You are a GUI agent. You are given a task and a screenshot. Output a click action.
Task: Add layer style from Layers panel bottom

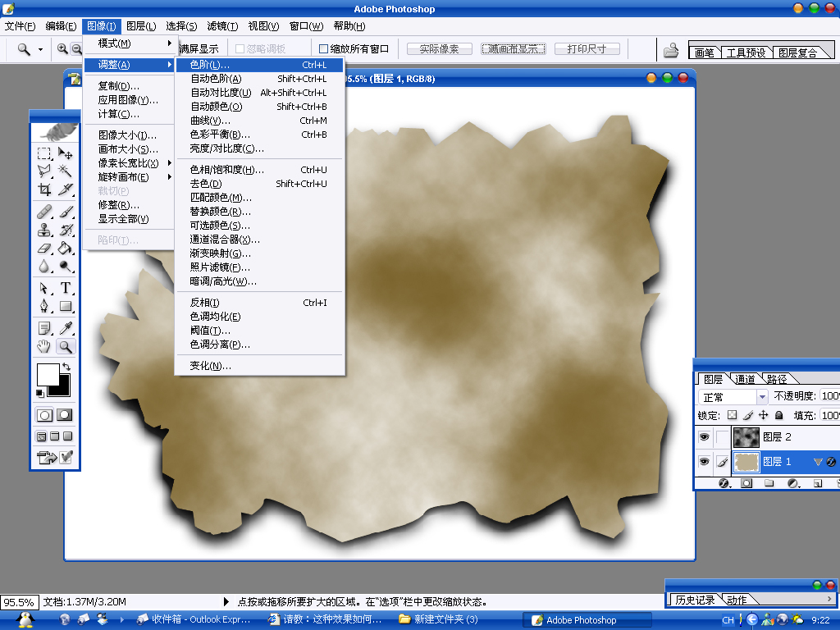pyautogui.click(x=724, y=483)
